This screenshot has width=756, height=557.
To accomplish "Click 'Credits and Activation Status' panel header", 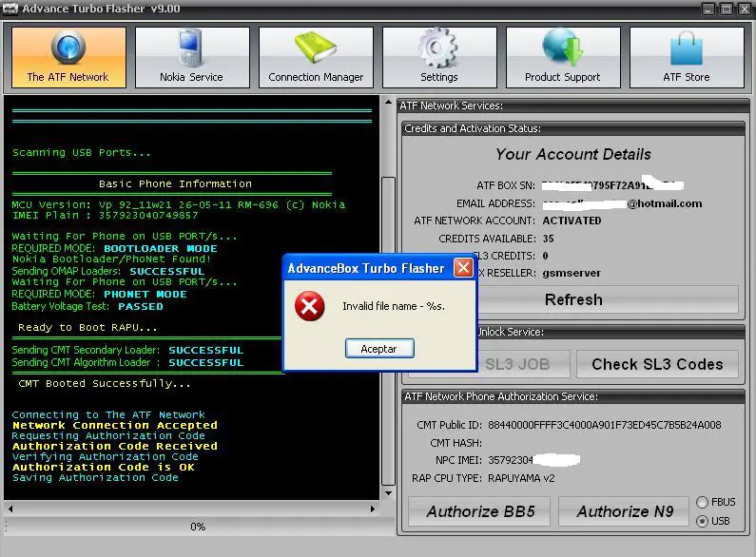I will pos(573,128).
